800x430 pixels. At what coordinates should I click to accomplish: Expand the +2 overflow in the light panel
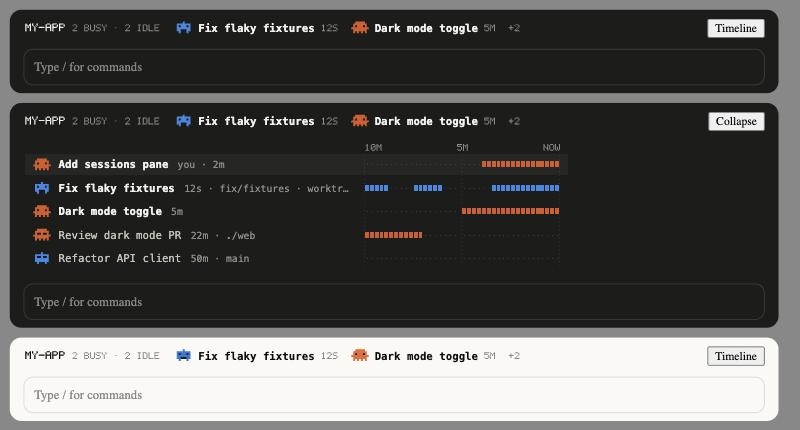(514, 356)
